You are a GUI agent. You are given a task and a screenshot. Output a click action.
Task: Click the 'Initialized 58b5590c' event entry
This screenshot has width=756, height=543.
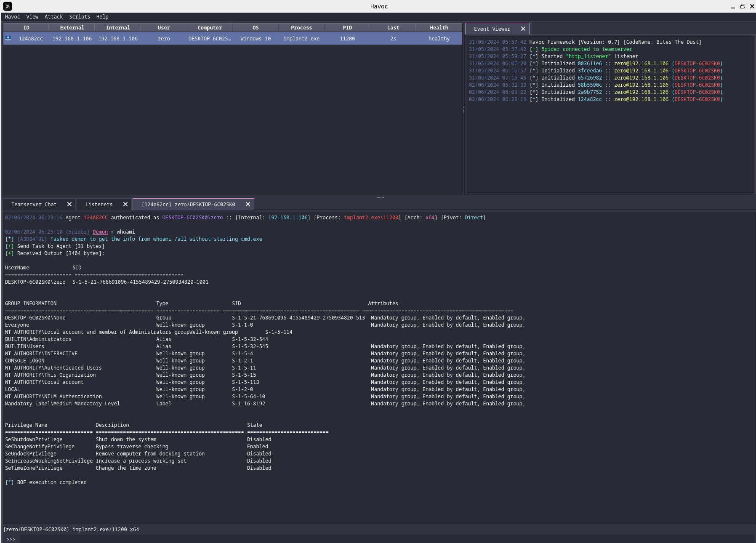(x=596, y=85)
